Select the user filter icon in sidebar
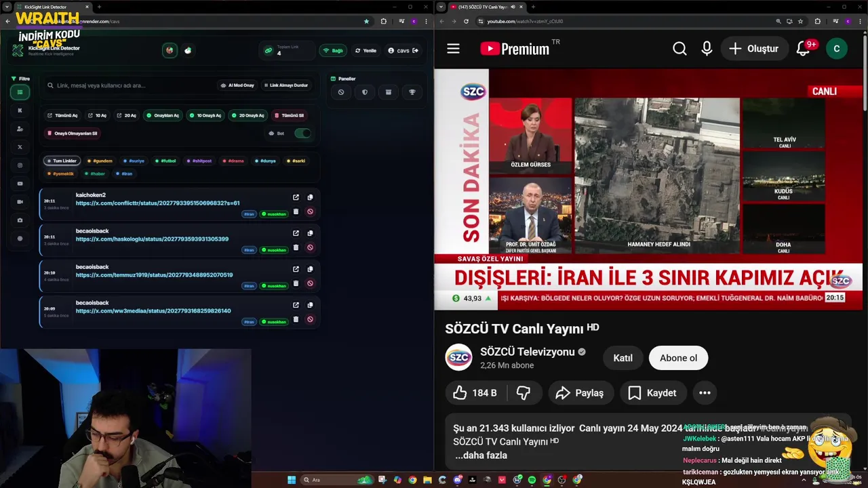Viewport: 868px width, 488px height. point(20,129)
